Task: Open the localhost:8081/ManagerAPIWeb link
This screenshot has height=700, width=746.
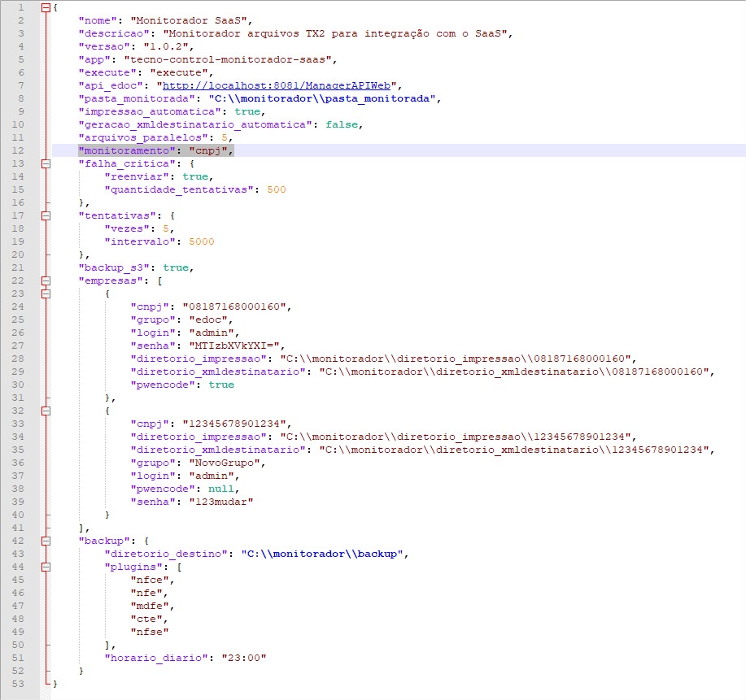Action: click(x=277, y=85)
